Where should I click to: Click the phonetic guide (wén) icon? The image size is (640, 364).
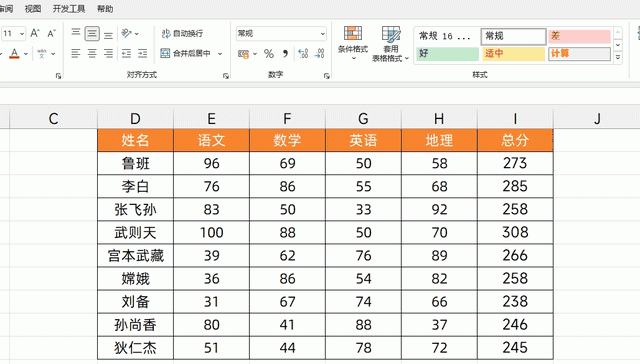tap(42, 53)
